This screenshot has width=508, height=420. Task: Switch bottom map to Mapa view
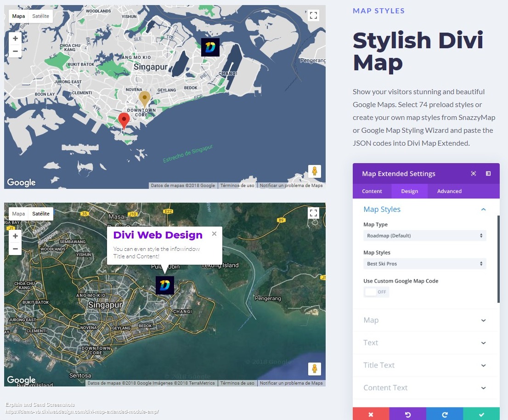(x=18, y=214)
